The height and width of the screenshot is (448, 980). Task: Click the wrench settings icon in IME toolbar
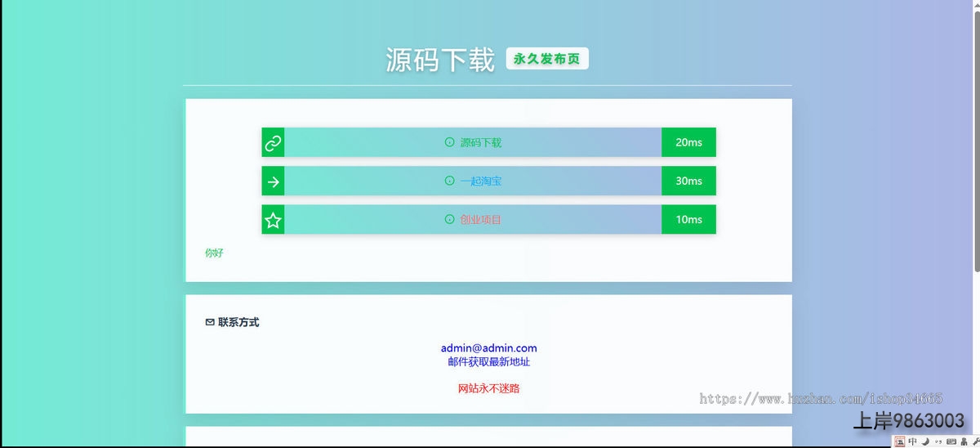pos(976,441)
